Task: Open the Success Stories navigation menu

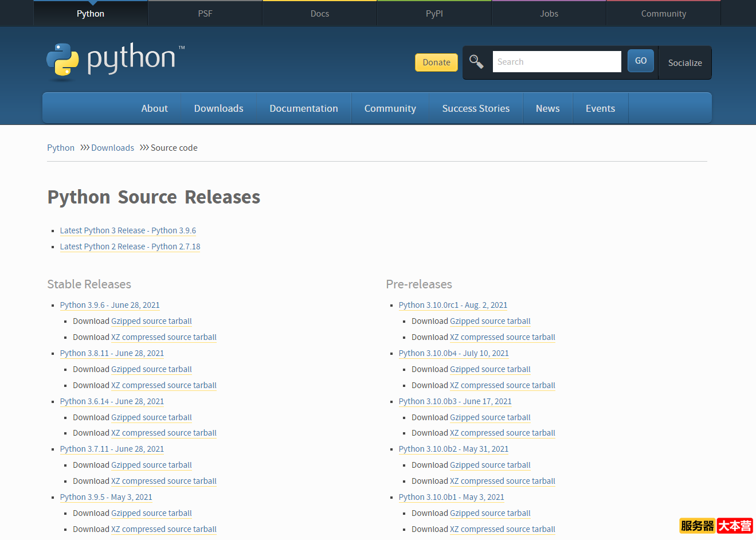Action: (476, 108)
